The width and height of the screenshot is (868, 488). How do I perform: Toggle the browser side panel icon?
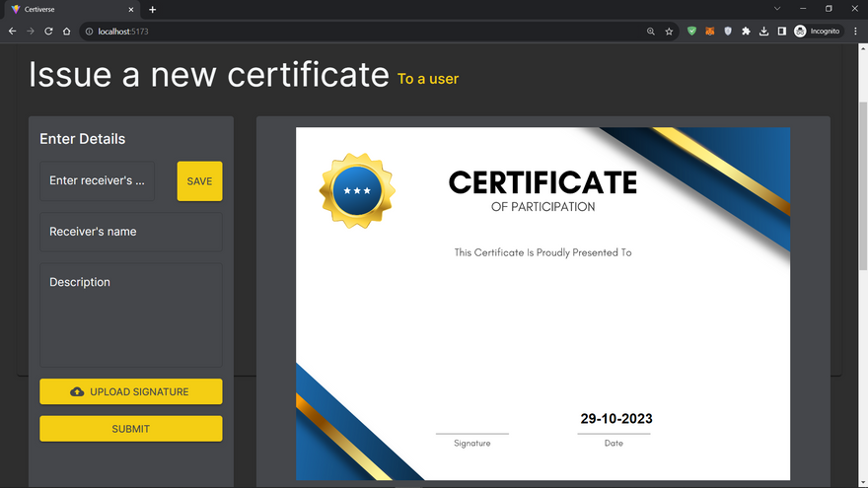(x=781, y=32)
